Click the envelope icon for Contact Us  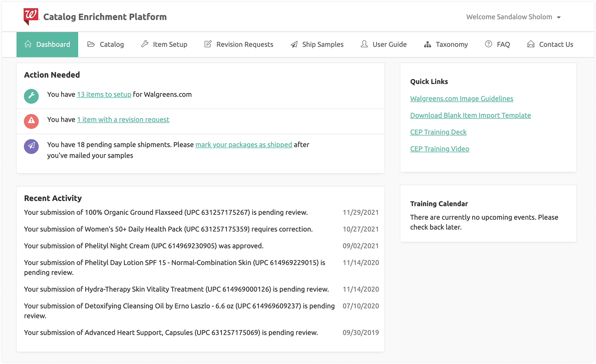(x=531, y=44)
